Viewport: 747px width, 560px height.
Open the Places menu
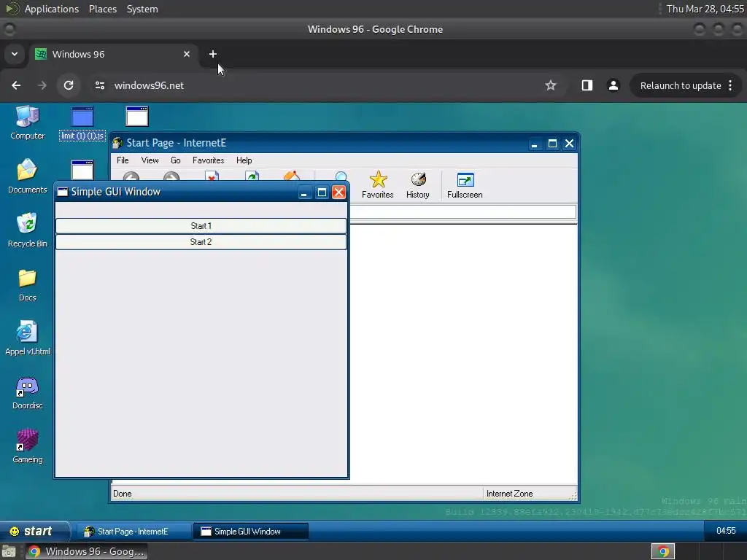point(102,9)
